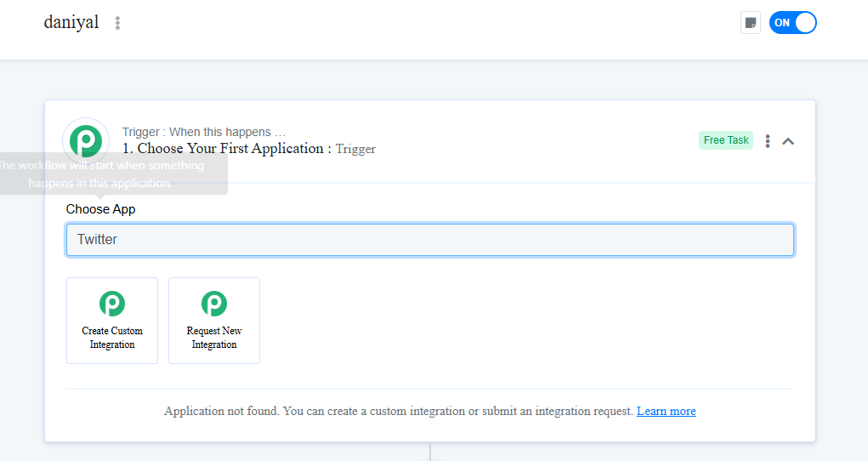The image size is (868, 461).
Task: Collapse the trigger step using the chevron
Action: click(x=788, y=141)
